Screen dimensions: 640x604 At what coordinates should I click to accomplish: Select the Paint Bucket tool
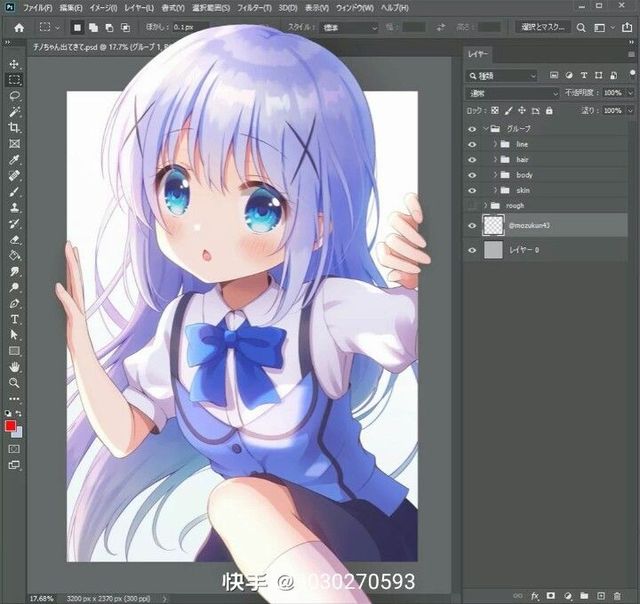pos(14,255)
